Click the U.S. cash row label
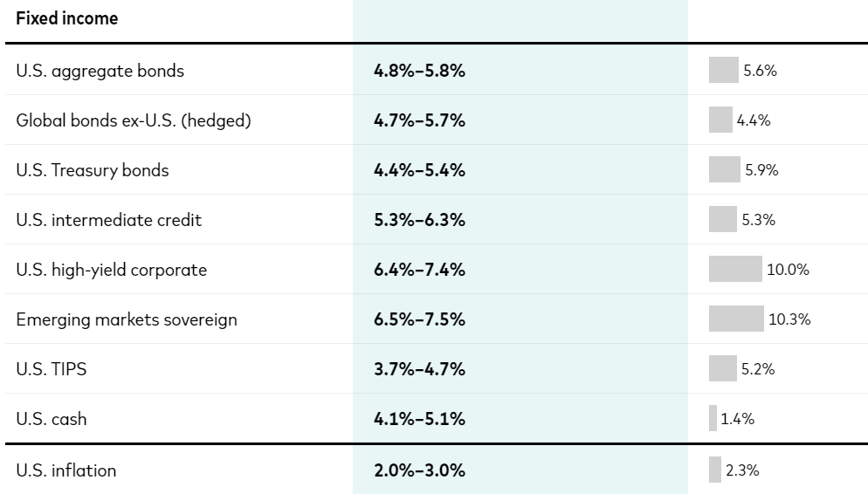Screen dimensions: 868x494 click(51, 419)
